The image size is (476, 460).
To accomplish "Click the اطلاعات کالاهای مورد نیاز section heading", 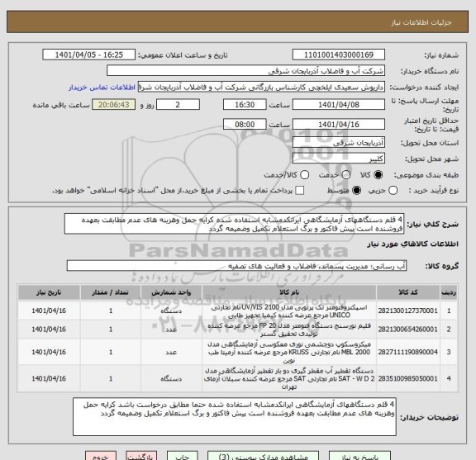I will point(413,244).
